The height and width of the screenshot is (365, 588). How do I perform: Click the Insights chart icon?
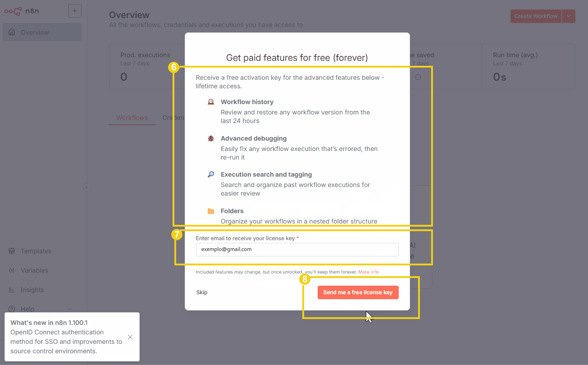[x=12, y=290]
